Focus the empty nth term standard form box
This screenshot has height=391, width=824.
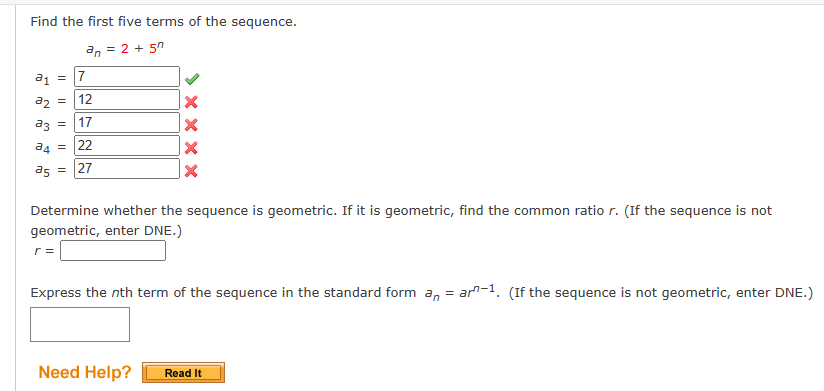pyautogui.click(x=80, y=324)
